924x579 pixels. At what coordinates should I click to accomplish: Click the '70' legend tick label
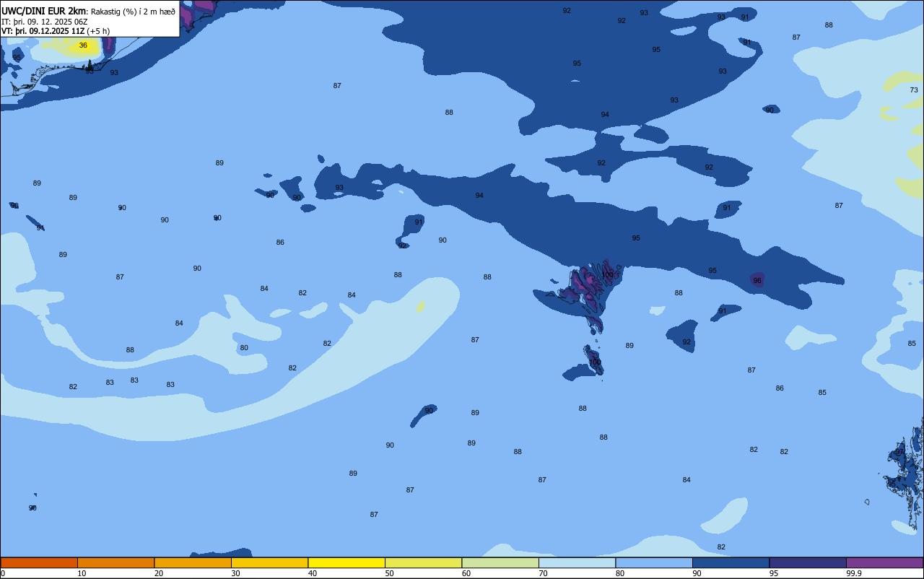tap(544, 573)
